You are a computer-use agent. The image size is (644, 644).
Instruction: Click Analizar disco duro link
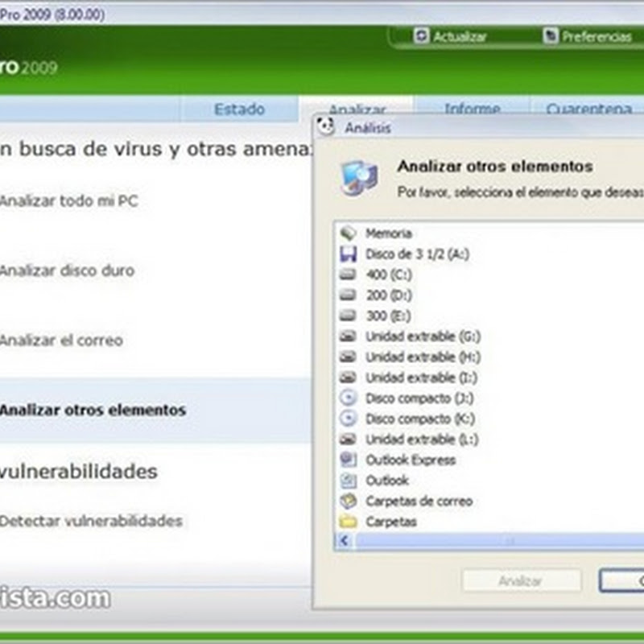(x=67, y=270)
